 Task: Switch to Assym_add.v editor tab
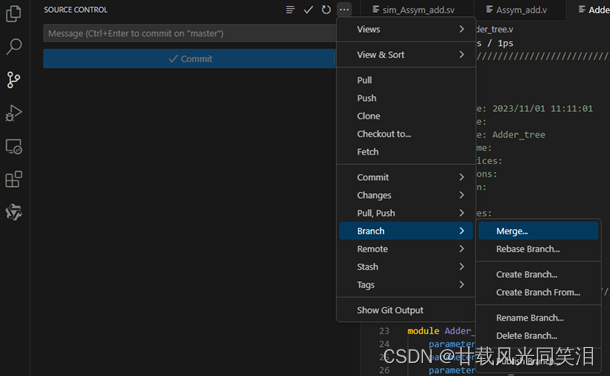click(520, 10)
